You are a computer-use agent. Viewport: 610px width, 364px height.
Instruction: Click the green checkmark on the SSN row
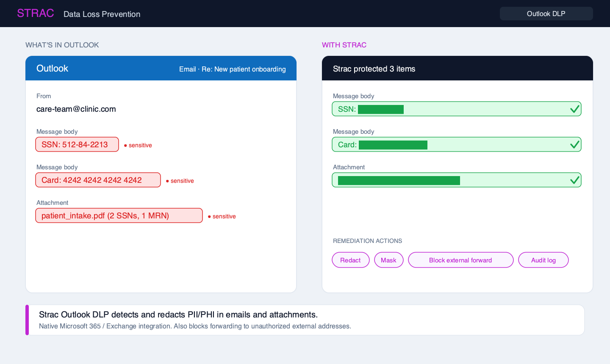[x=574, y=109]
